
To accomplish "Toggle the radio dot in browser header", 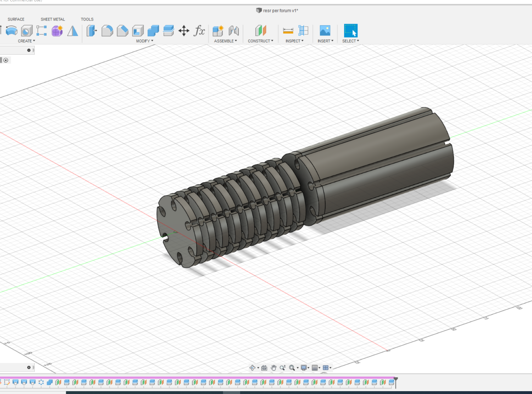I will click(x=6, y=60).
